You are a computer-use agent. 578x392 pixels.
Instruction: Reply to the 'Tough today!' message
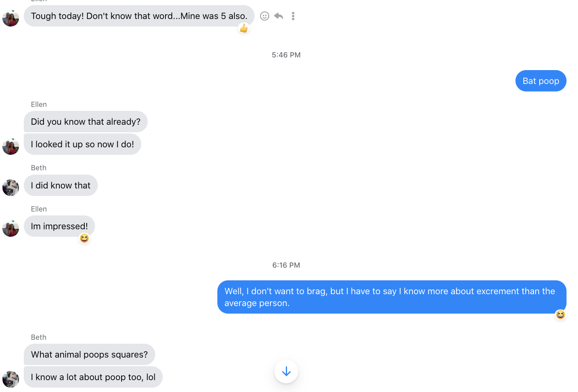[x=279, y=16]
